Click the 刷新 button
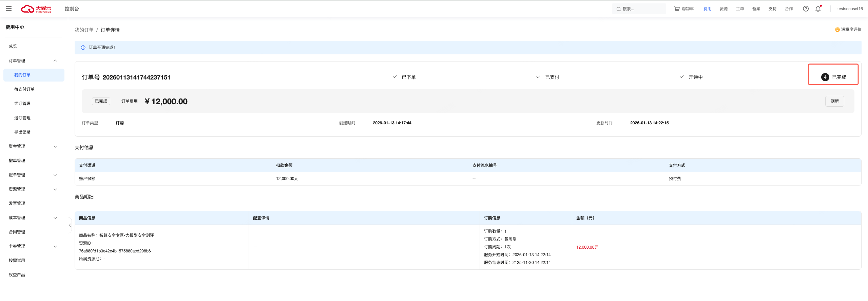868x301 pixels. [x=834, y=101]
